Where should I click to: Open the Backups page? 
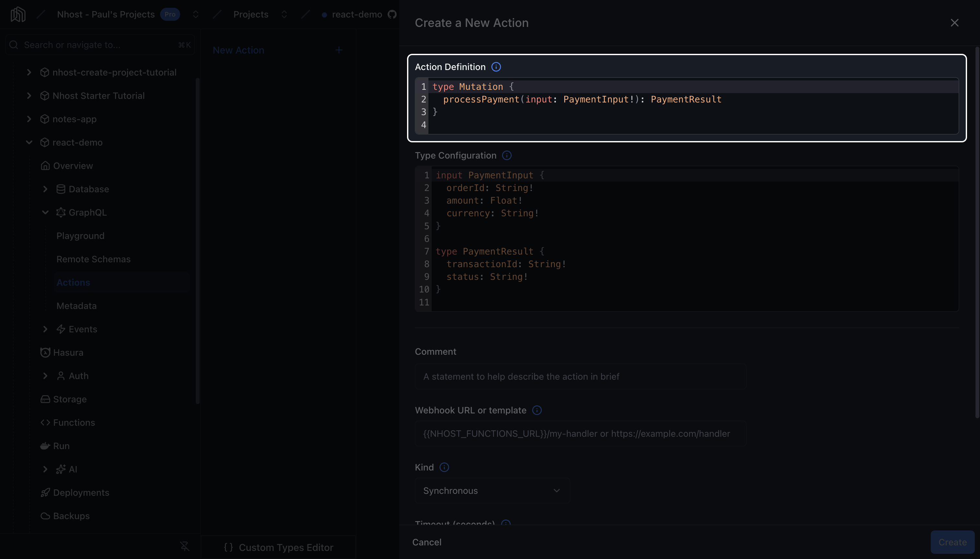point(71,516)
